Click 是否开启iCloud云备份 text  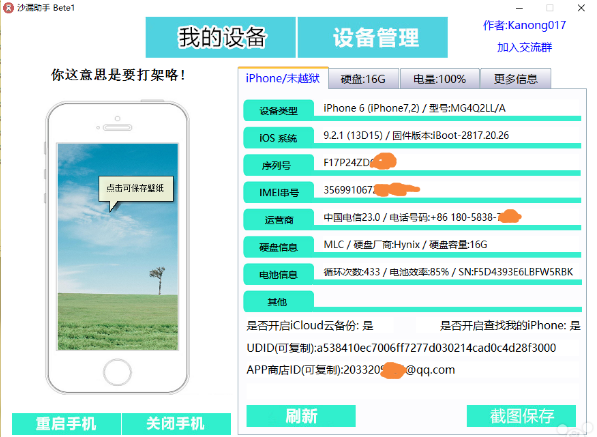[x=310, y=325]
